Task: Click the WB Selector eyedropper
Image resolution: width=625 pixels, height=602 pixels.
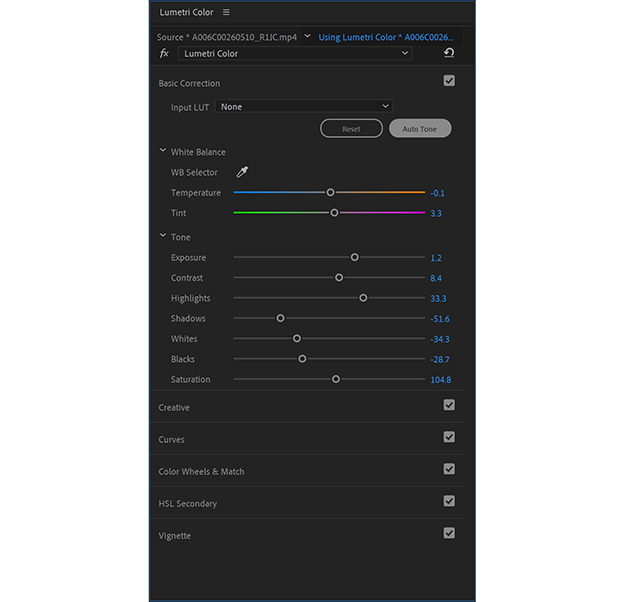Action: tap(241, 172)
